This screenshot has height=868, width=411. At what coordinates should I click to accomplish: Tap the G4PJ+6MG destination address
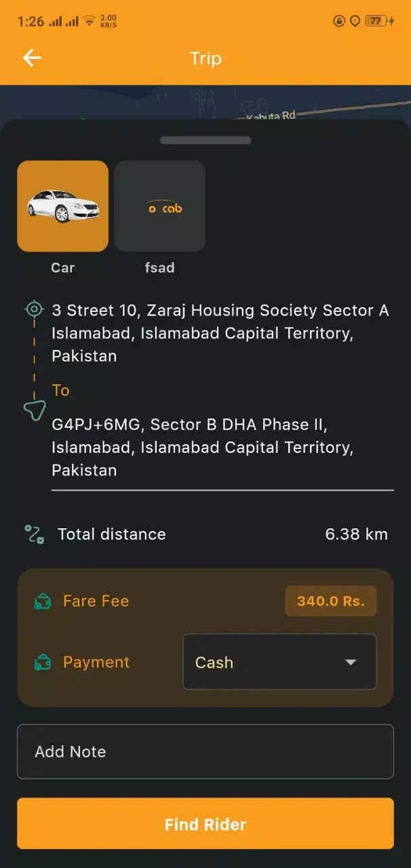tap(202, 447)
